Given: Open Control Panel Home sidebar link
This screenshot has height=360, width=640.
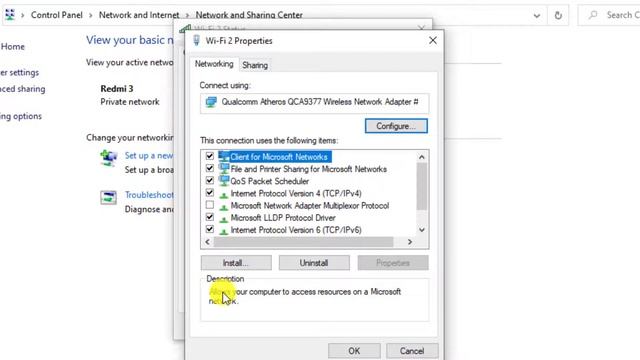Looking at the screenshot, I should pyautogui.click(x=12, y=47).
